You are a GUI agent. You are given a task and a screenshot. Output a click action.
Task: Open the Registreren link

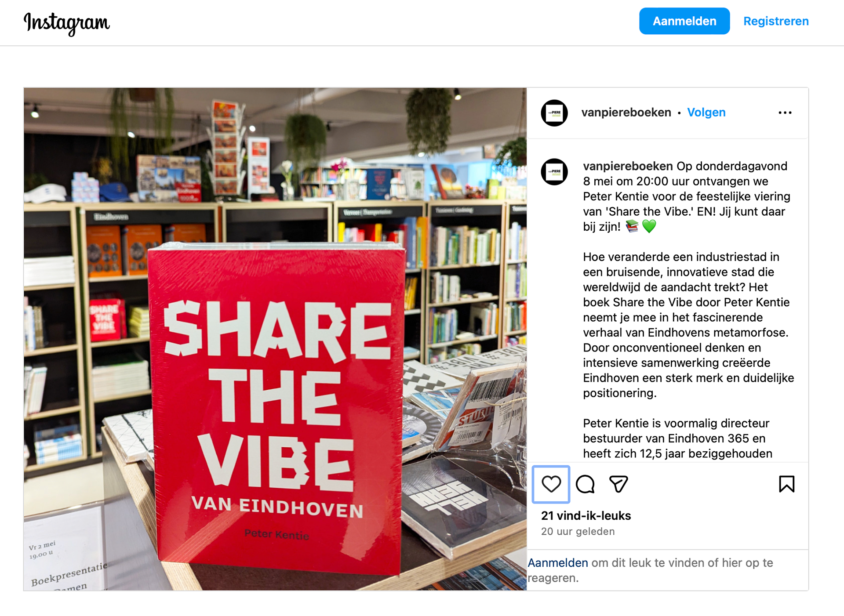pyautogui.click(x=776, y=21)
